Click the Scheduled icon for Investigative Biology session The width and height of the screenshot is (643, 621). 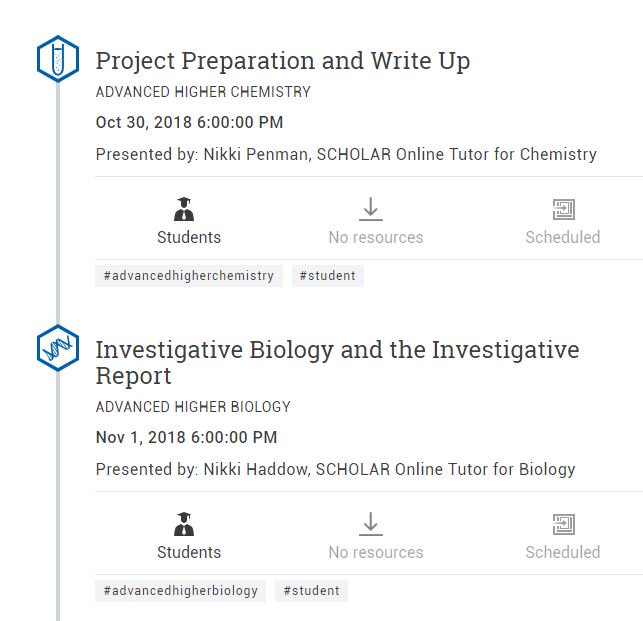[x=564, y=524]
